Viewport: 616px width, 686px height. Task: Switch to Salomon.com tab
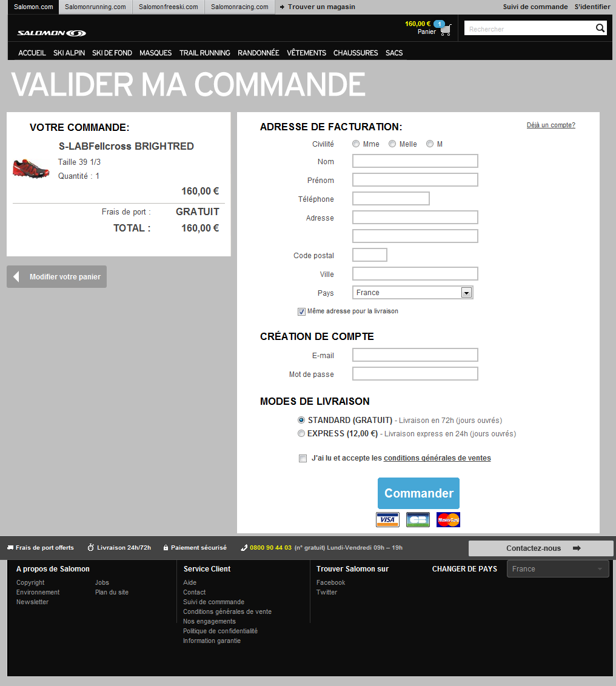coord(33,7)
